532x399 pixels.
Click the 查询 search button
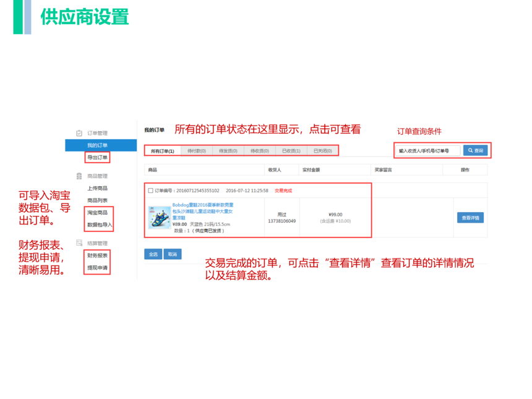(476, 150)
